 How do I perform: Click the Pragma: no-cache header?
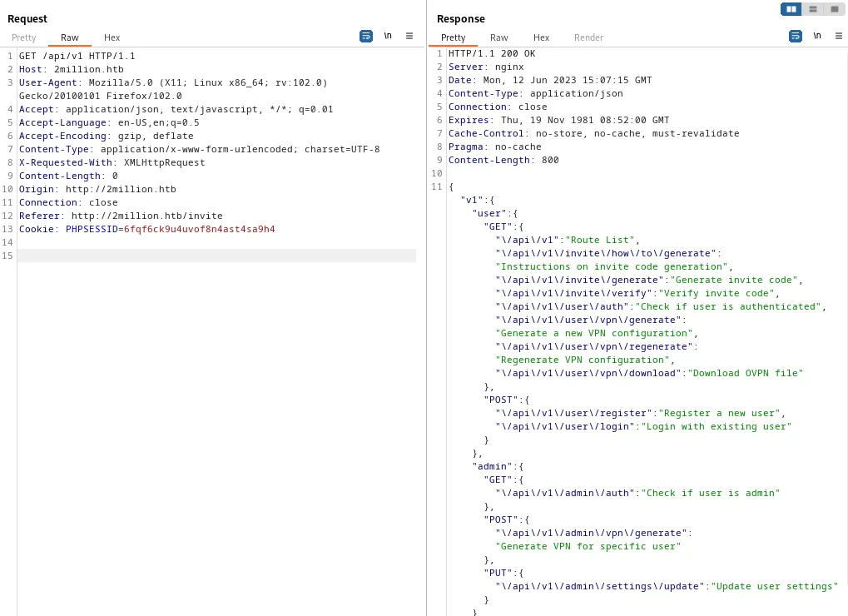click(495, 147)
